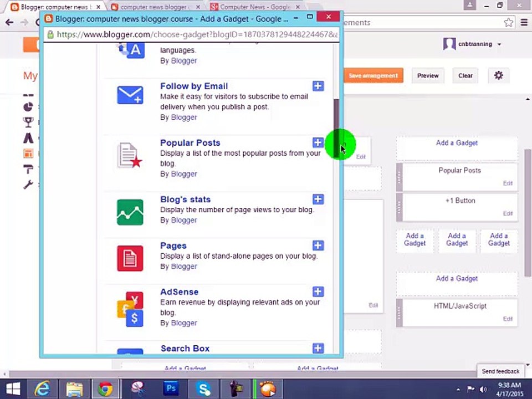This screenshot has width=532, height=399.
Task: Click the red Pages gadget icon
Action: pos(130,258)
